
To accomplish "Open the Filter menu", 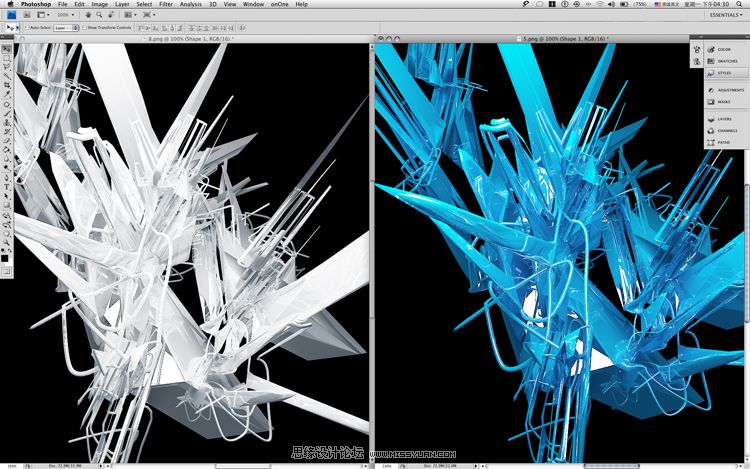I will point(166,4).
